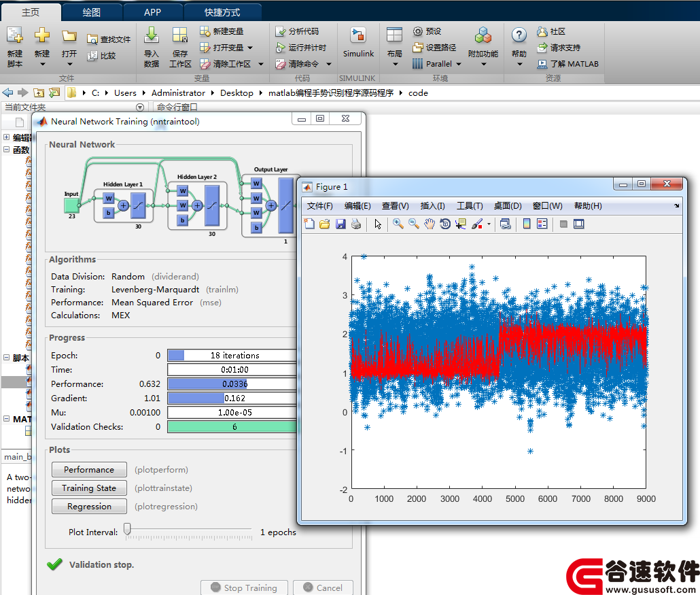Open the 工具(T) menu in Figure 1

tap(470, 206)
